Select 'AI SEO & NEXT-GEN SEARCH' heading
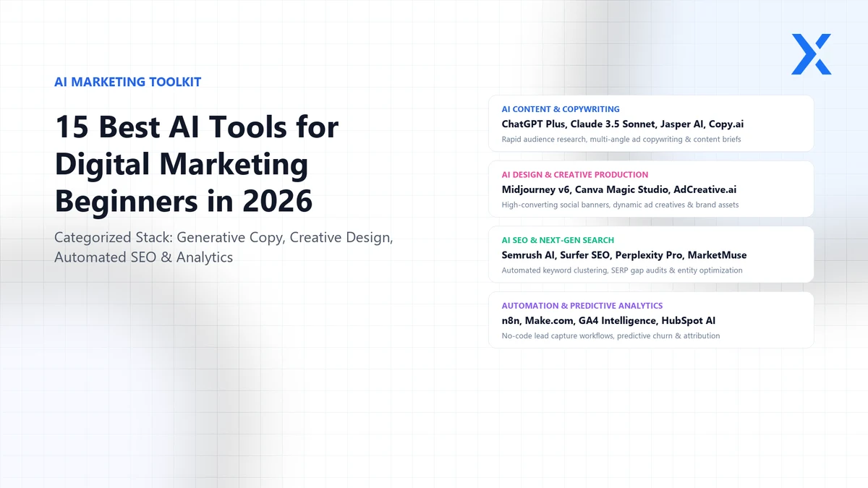 coord(558,240)
